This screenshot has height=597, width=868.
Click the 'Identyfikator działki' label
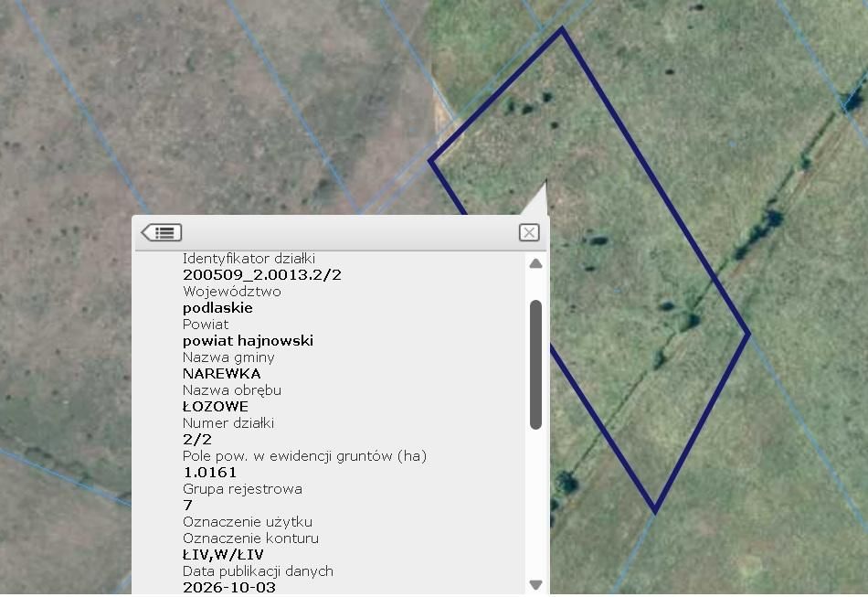pos(249,259)
